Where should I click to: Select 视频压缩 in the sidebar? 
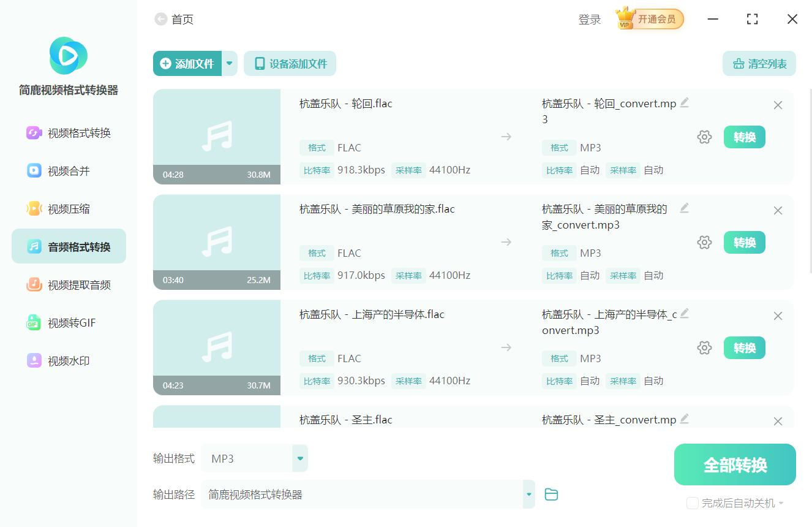(x=69, y=209)
